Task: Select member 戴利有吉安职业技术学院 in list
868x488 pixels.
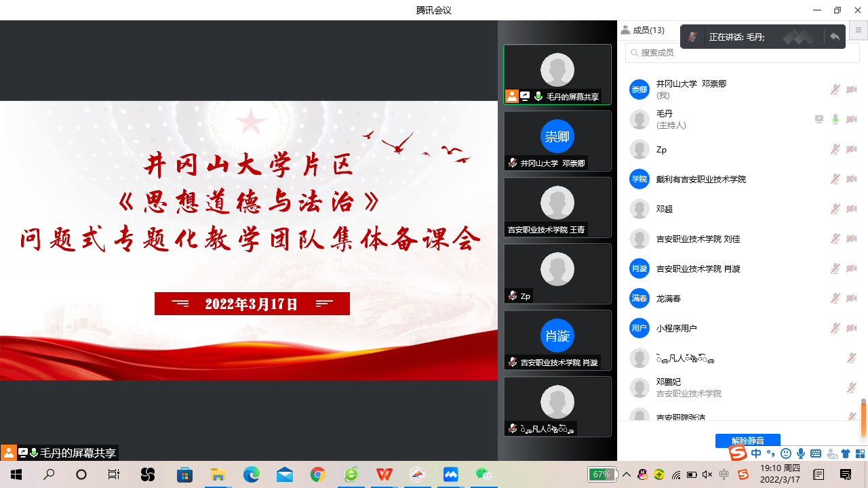Action: click(x=701, y=179)
